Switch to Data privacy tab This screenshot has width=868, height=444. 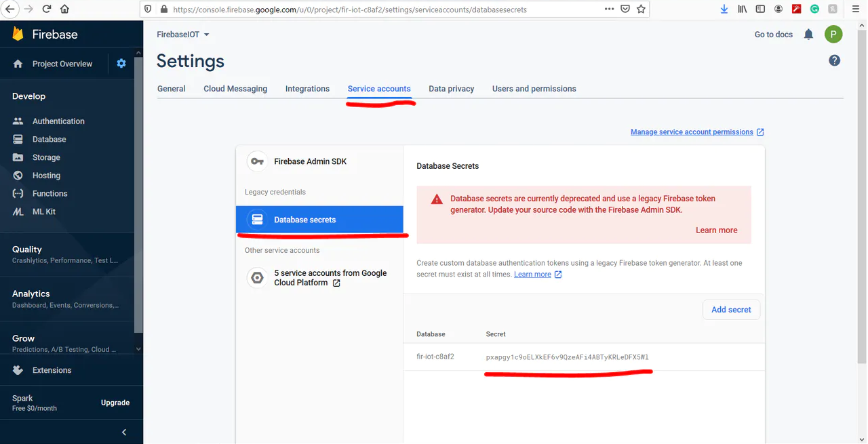(452, 89)
